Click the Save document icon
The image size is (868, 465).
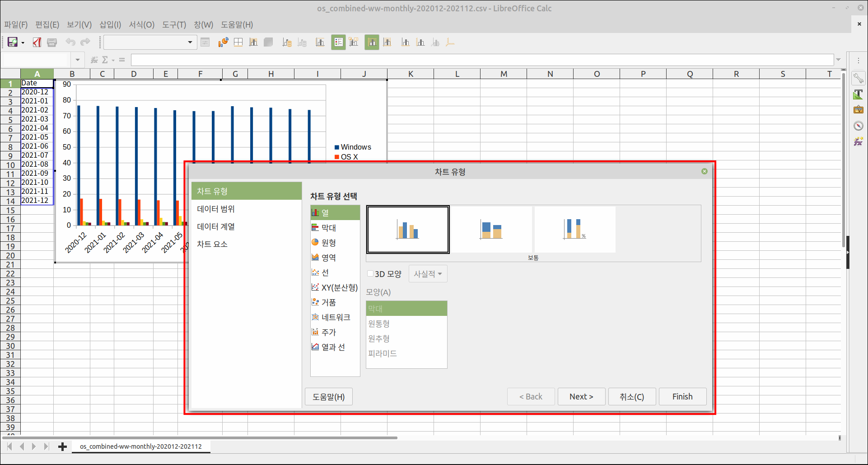13,42
